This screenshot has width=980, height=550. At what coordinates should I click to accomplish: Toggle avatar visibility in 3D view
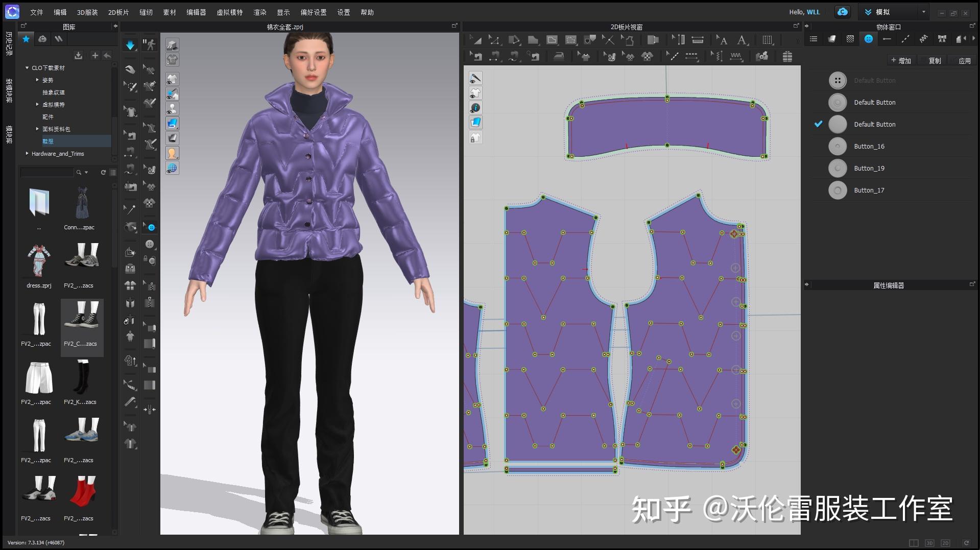click(172, 109)
